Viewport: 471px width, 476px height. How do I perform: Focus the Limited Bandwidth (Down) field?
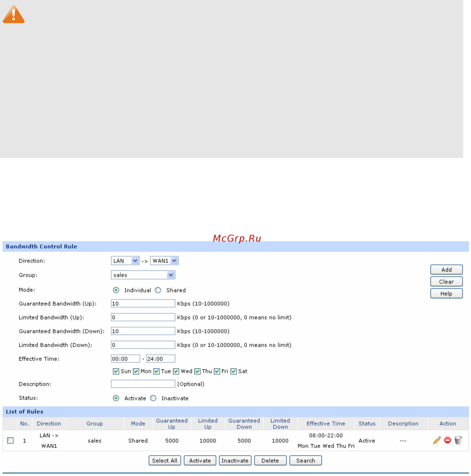[x=143, y=345]
